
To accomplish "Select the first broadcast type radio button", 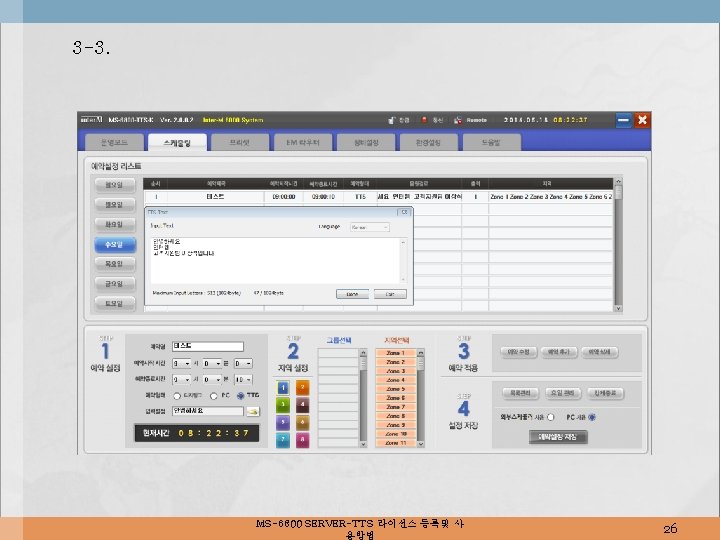I will click(177, 396).
